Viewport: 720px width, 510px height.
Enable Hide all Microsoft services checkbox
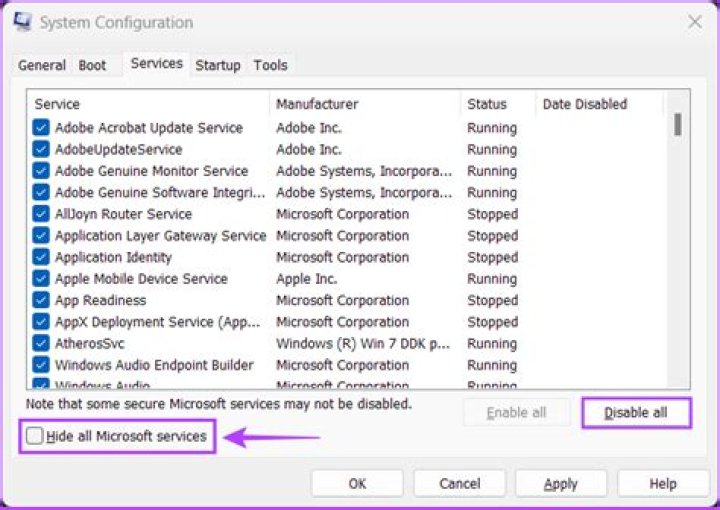pos(34,436)
